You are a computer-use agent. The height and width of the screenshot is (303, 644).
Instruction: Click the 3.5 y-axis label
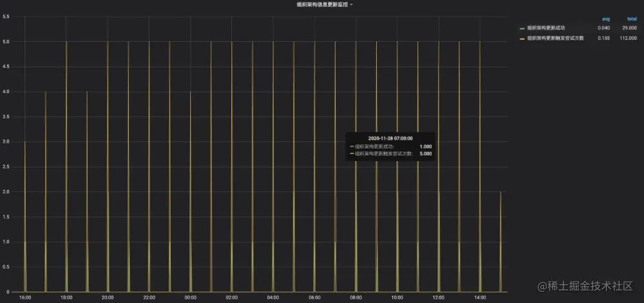click(6, 117)
